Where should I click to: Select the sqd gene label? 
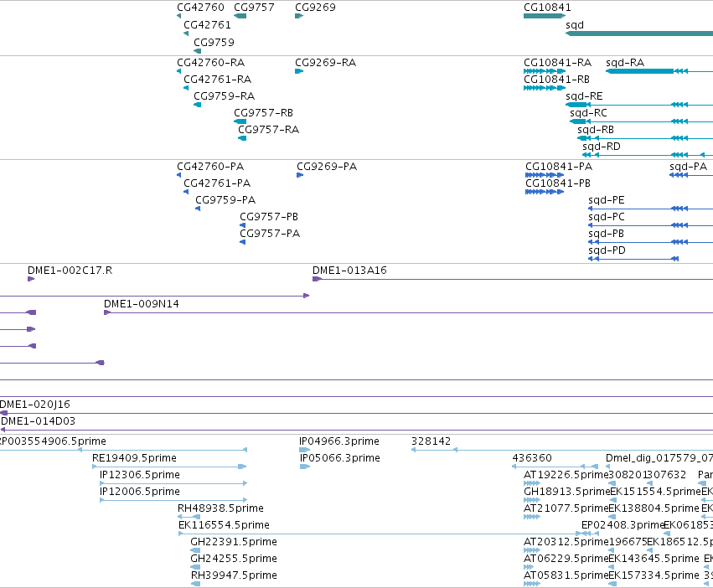coord(574,25)
